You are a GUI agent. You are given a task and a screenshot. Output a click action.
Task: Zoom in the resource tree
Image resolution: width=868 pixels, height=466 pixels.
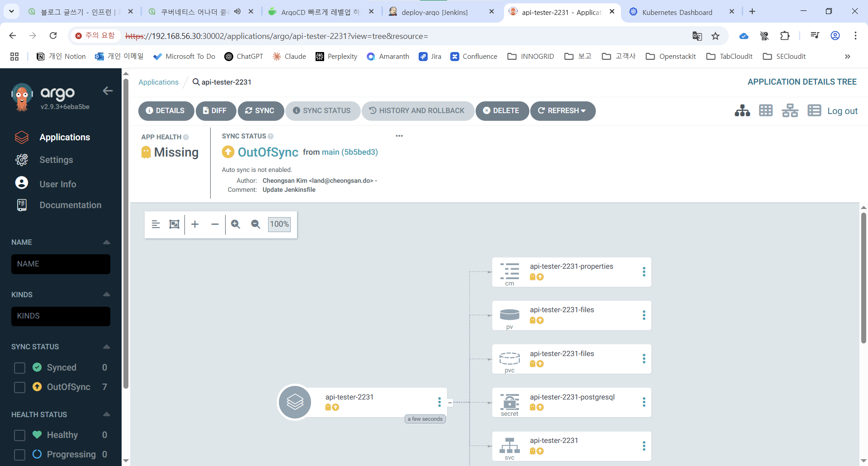point(236,224)
